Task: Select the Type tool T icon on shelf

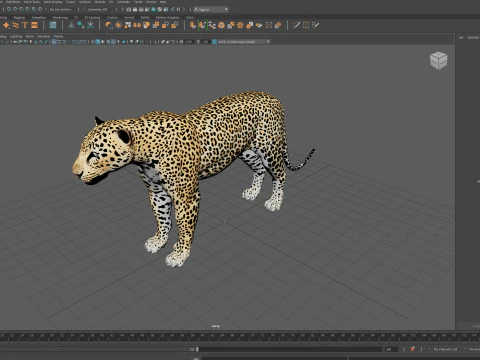Action: (25, 25)
